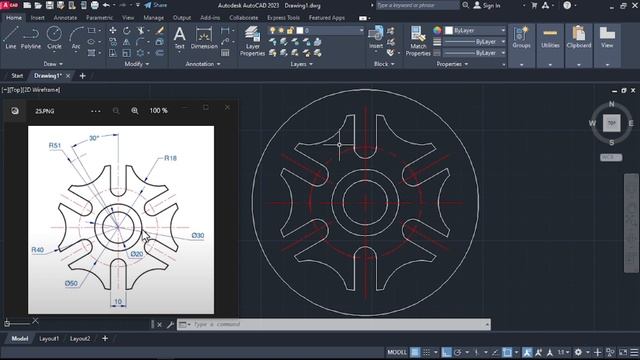Viewport: 640px width, 360px height.
Task: Select the Line drawing tool
Action: pyautogui.click(x=11, y=38)
